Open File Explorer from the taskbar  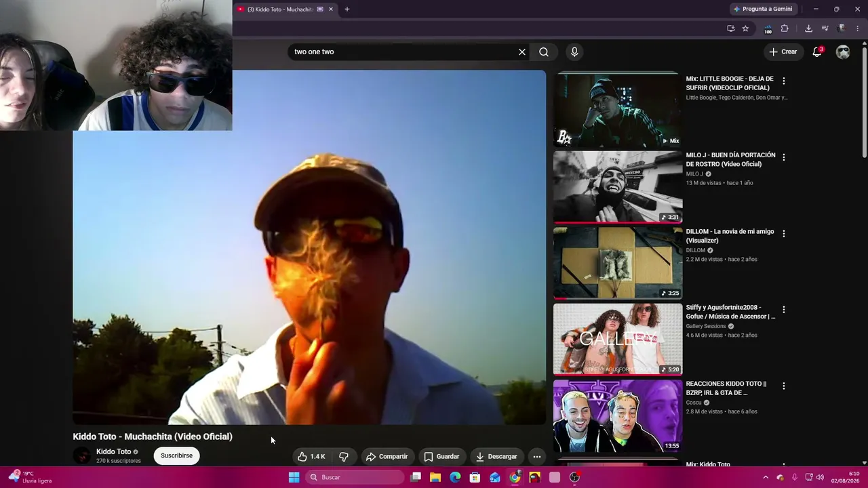coord(435,477)
